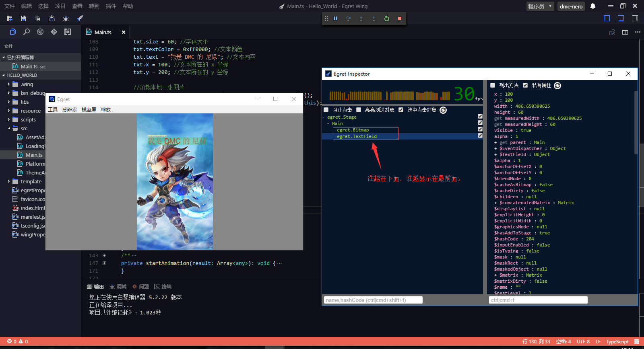
Task: Click the rocket Publish toolbar icon
Action: pos(80,18)
